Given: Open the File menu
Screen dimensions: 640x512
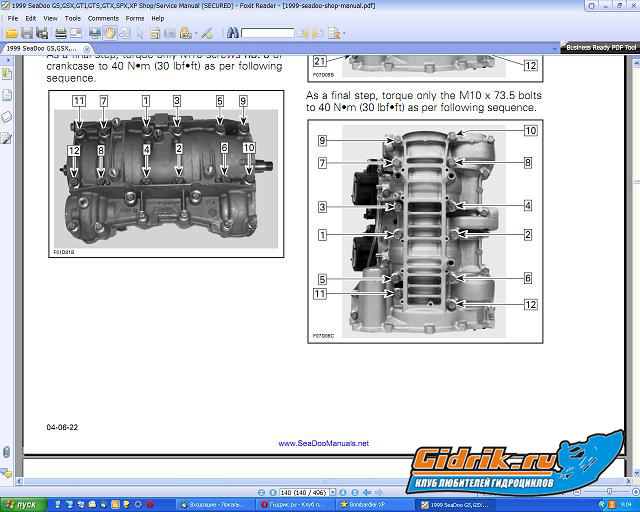Looking at the screenshot, I should pyautogui.click(x=13, y=18).
